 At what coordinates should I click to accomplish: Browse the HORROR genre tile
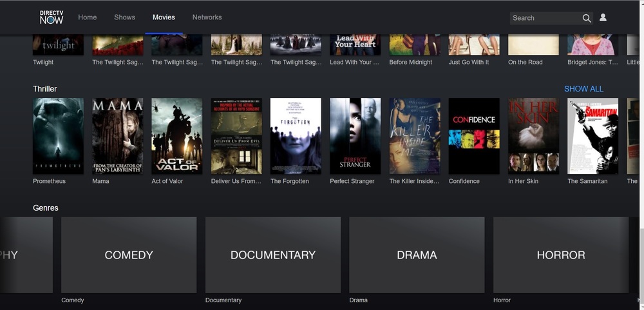(561, 255)
